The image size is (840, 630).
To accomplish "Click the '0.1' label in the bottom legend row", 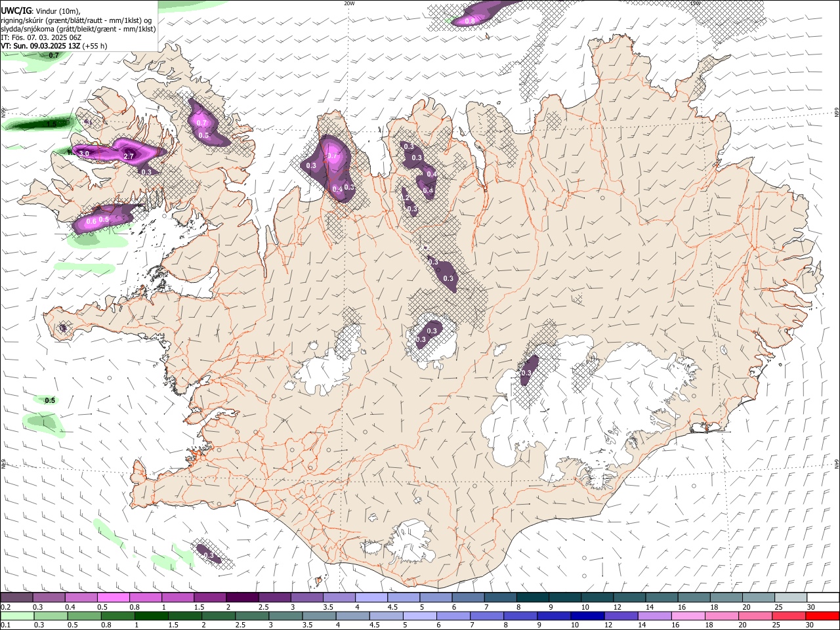I will pyautogui.click(x=5, y=625).
